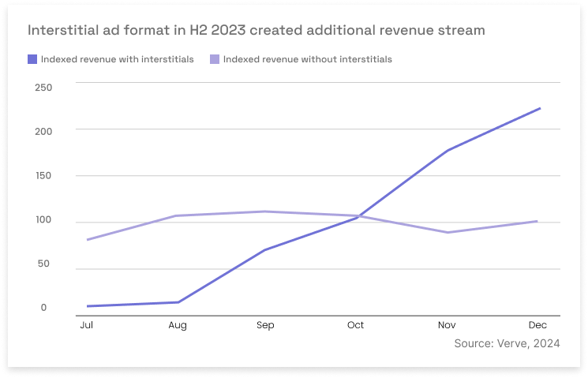Toggle 'Indexed revenue with interstitials' legend label

117,59
